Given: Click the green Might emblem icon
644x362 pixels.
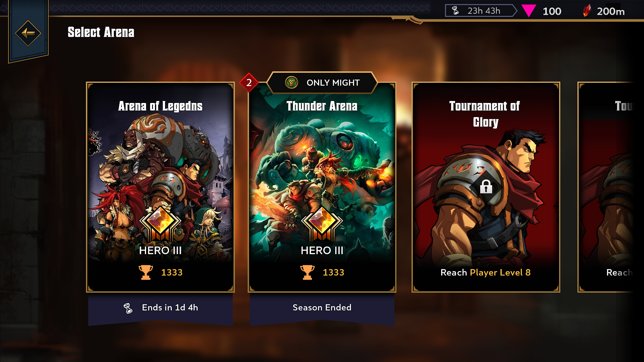Looking at the screenshot, I should (x=291, y=82).
